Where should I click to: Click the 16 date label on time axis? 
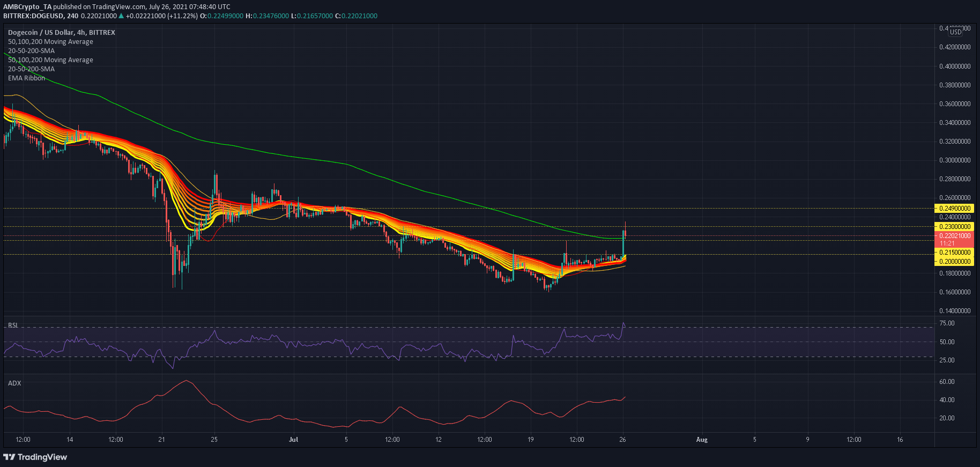pos(900,440)
